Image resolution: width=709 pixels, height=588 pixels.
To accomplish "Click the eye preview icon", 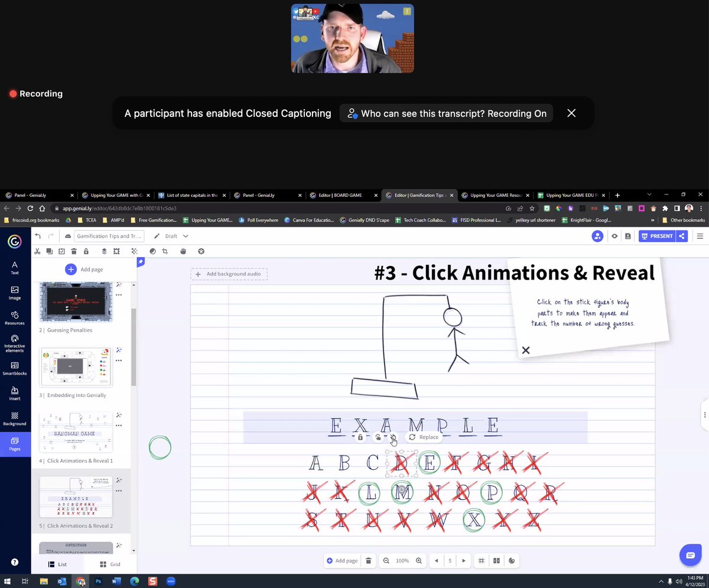I will tap(614, 236).
